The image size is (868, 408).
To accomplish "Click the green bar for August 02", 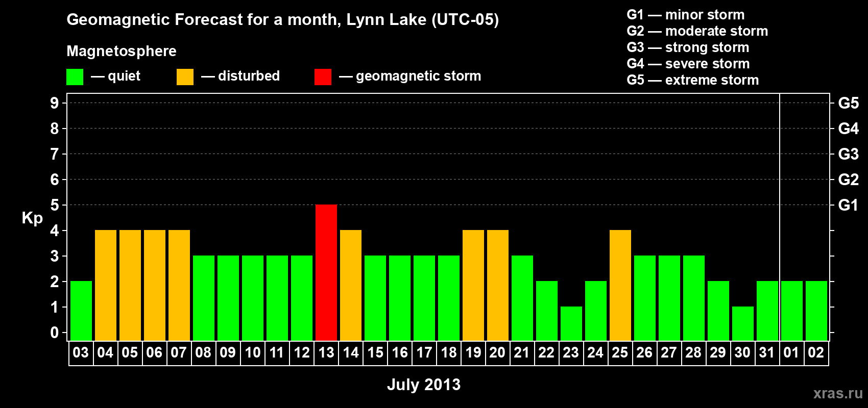I will pos(816,311).
